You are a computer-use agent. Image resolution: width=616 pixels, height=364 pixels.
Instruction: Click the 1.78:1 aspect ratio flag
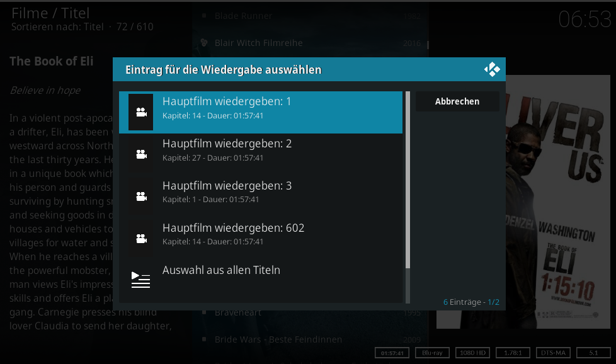513,353
